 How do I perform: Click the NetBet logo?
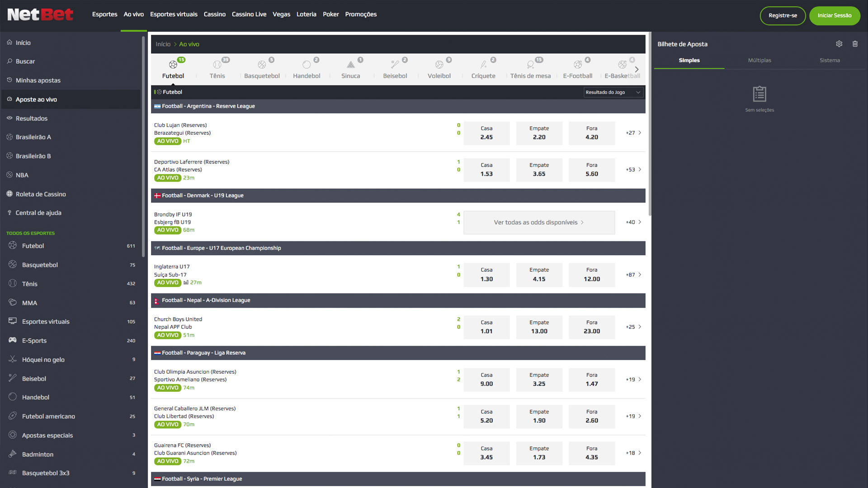(x=40, y=15)
